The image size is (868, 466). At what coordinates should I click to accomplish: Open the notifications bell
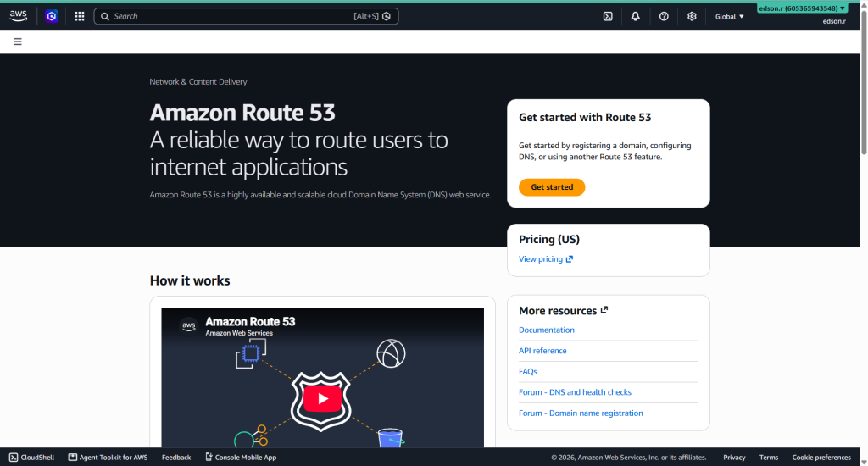coord(636,17)
